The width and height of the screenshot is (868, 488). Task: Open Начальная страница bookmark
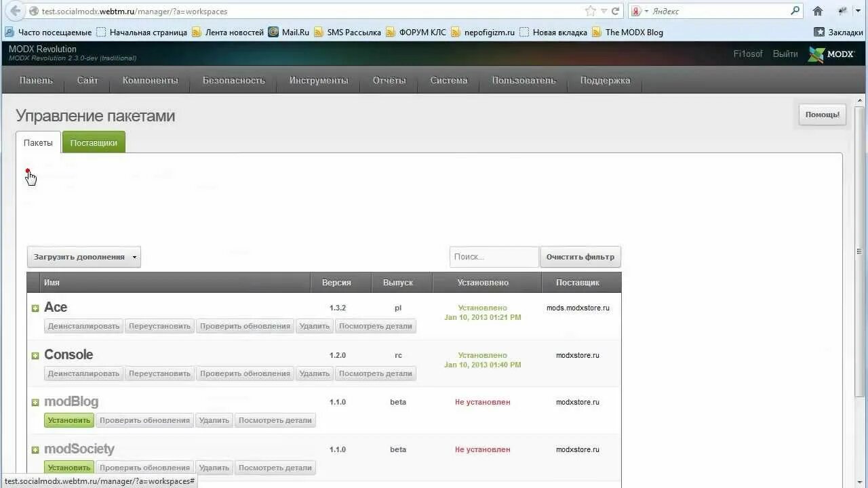pyautogui.click(x=142, y=32)
